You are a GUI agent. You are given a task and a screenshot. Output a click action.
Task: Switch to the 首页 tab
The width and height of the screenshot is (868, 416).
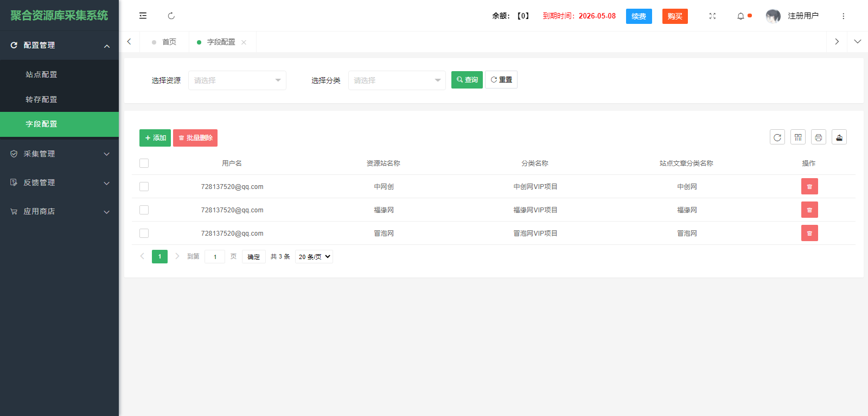(x=164, y=42)
